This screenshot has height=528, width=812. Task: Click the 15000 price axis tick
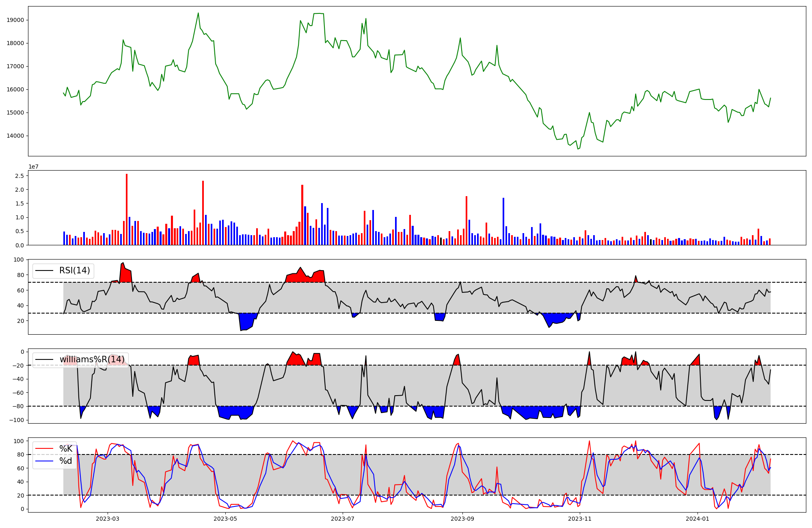coord(16,113)
